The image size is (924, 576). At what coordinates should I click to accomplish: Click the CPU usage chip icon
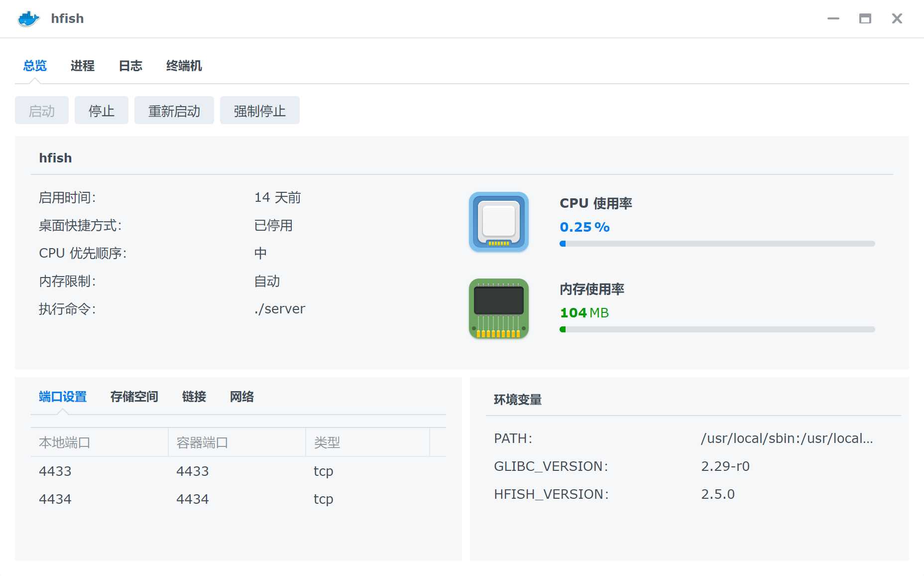499,222
